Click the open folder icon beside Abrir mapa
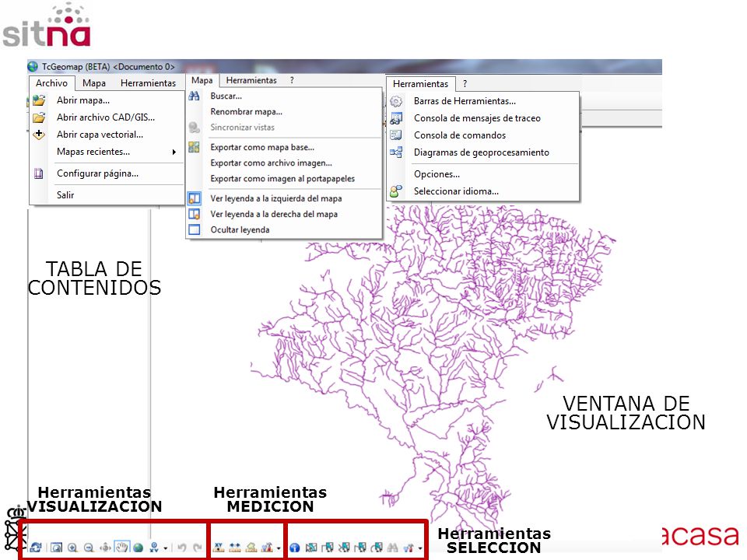 39,100
